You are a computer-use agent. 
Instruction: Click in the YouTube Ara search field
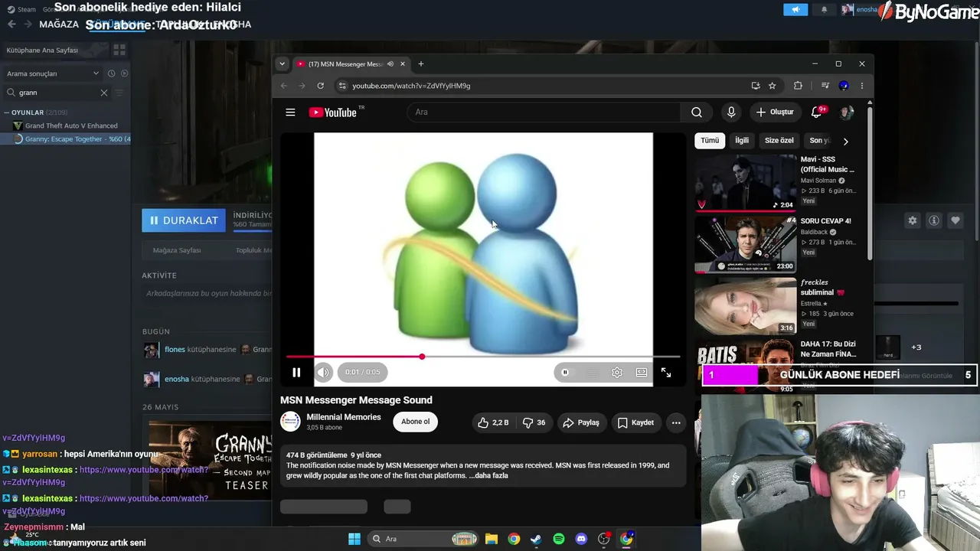[544, 112]
